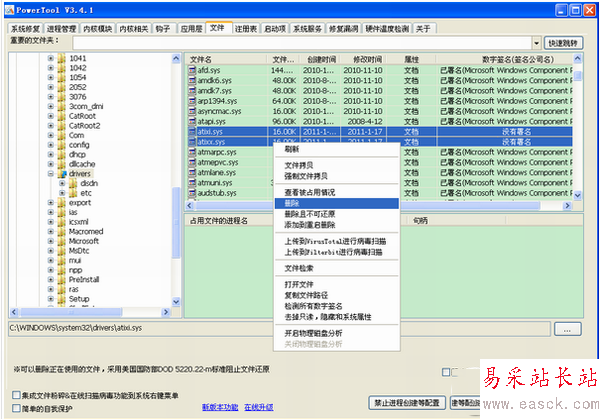Toggle the 简单的自我保护 checkbox
Viewport: 600px width, 419px height.
[x=16, y=408]
